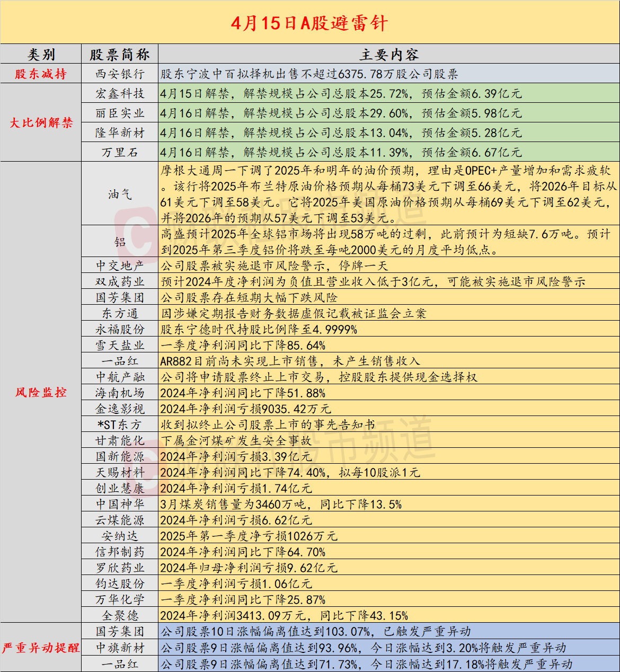Select the 隆华新材 stock name cell

tap(120, 132)
